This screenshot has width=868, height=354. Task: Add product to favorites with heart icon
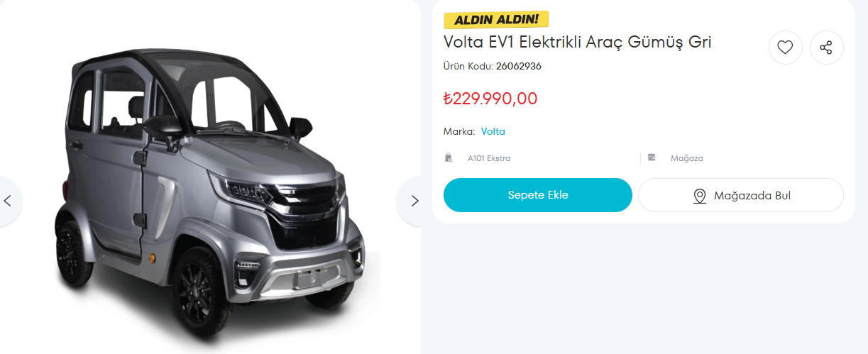[785, 48]
